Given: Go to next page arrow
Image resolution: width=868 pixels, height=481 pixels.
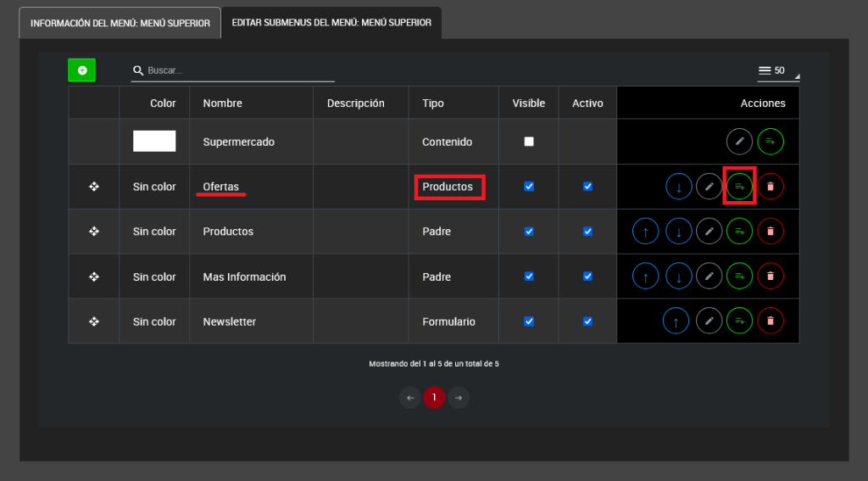Looking at the screenshot, I should [459, 398].
